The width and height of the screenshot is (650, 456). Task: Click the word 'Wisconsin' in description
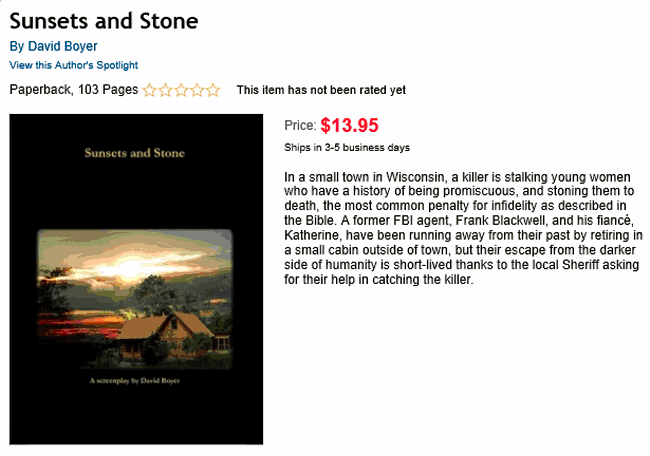click(416, 177)
